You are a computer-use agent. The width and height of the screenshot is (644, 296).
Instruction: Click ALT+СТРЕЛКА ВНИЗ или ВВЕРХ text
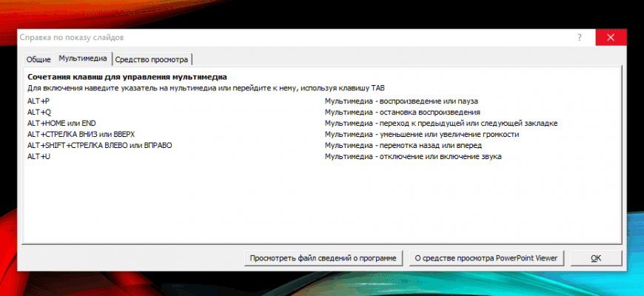pos(81,134)
